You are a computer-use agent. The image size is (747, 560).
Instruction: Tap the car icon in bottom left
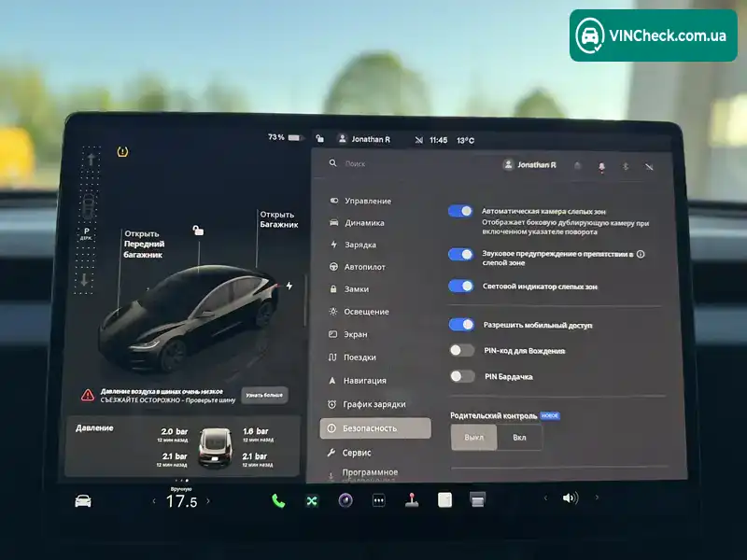click(x=83, y=501)
